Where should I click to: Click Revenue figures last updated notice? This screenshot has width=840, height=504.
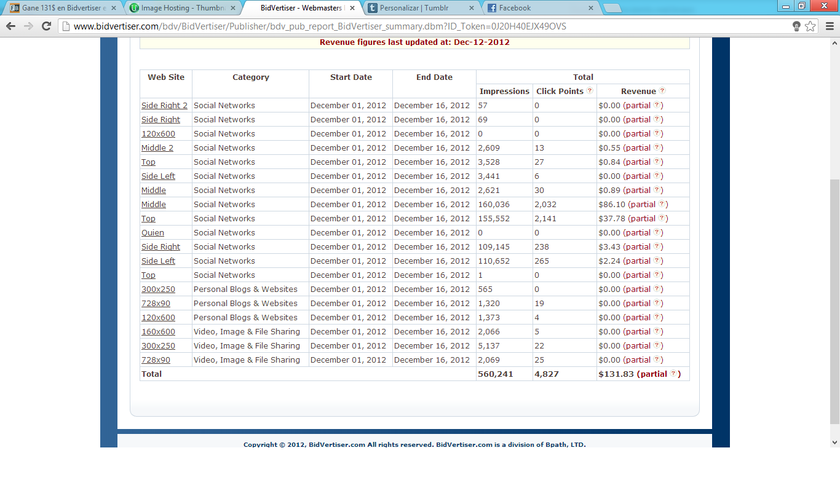coord(414,42)
